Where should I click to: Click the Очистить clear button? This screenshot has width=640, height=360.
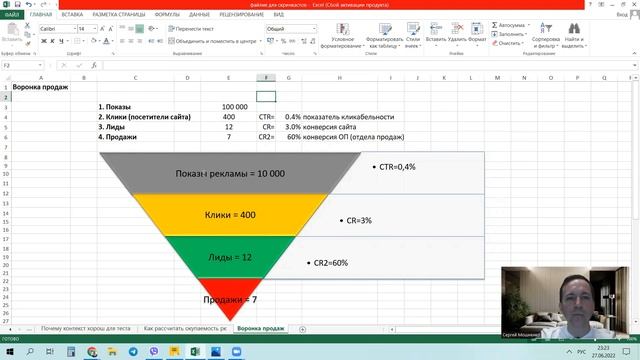coord(508,43)
